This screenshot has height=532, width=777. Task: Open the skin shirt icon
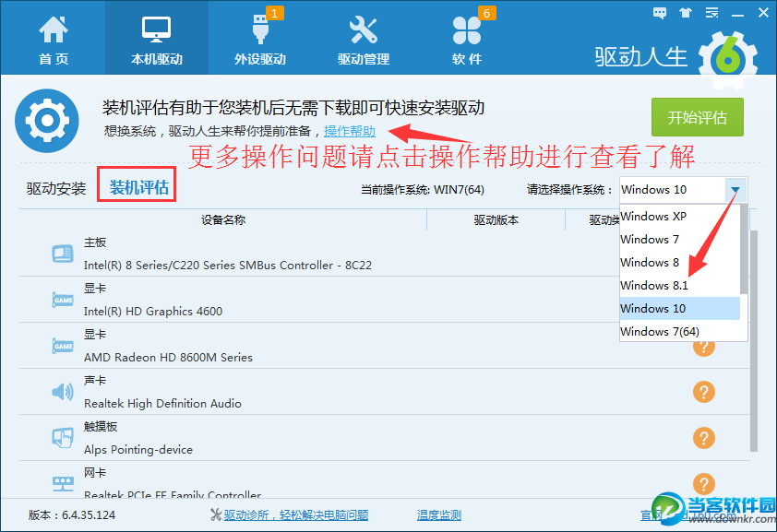tap(686, 13)
